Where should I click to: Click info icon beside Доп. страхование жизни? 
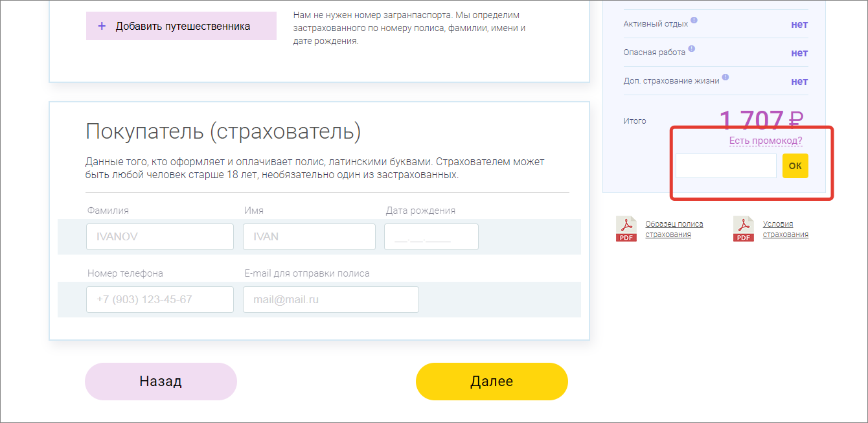point(725,77)
